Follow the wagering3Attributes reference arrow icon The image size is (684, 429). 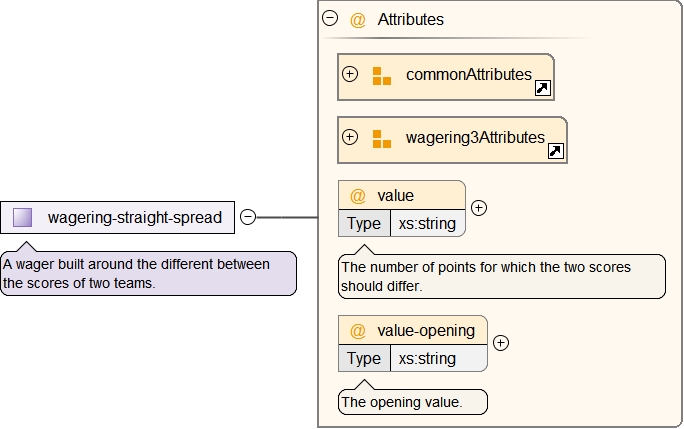[x=555, y=151]
